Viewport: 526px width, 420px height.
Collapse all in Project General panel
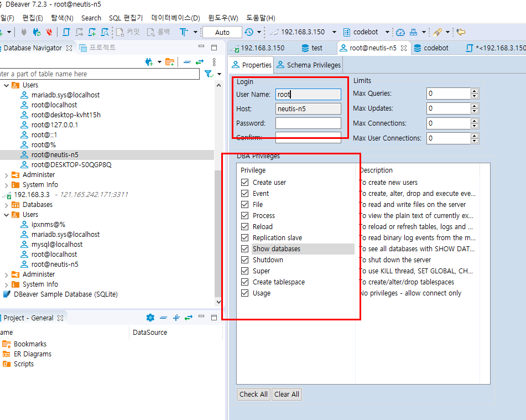pos(163,318)
